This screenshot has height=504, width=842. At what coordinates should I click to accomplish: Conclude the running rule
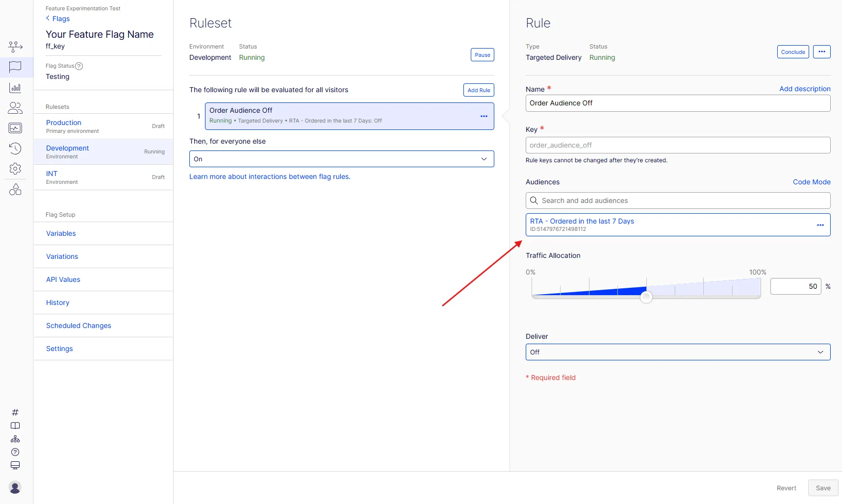(793, 51)
